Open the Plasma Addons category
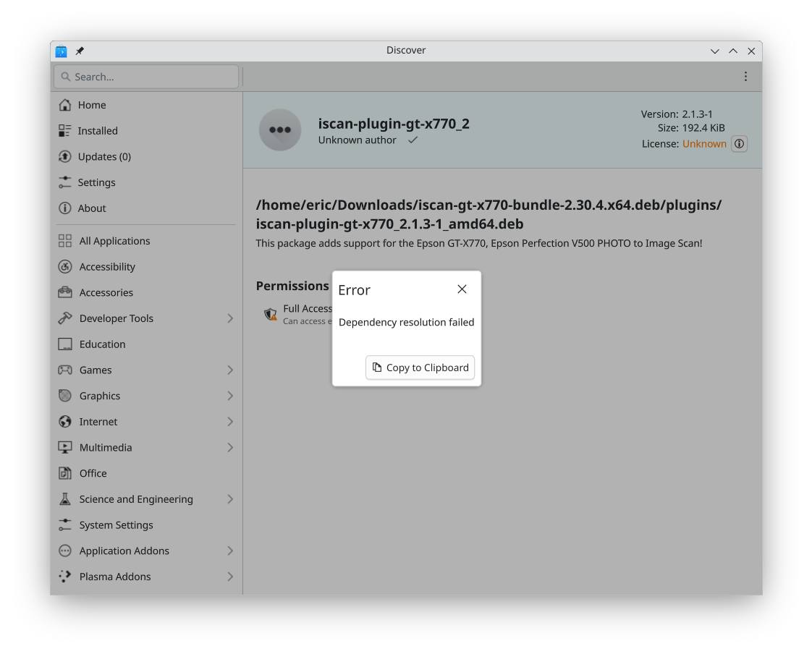 pos(146,577)
